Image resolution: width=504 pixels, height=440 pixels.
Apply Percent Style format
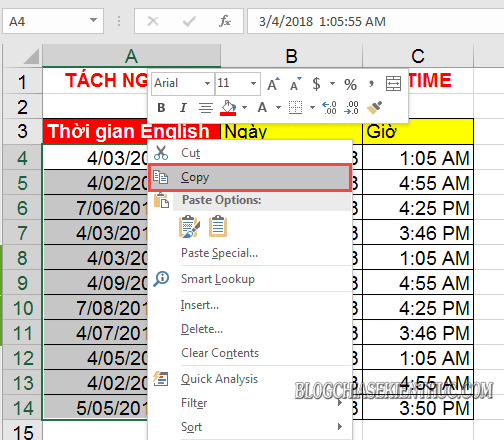tap(350, 84)
